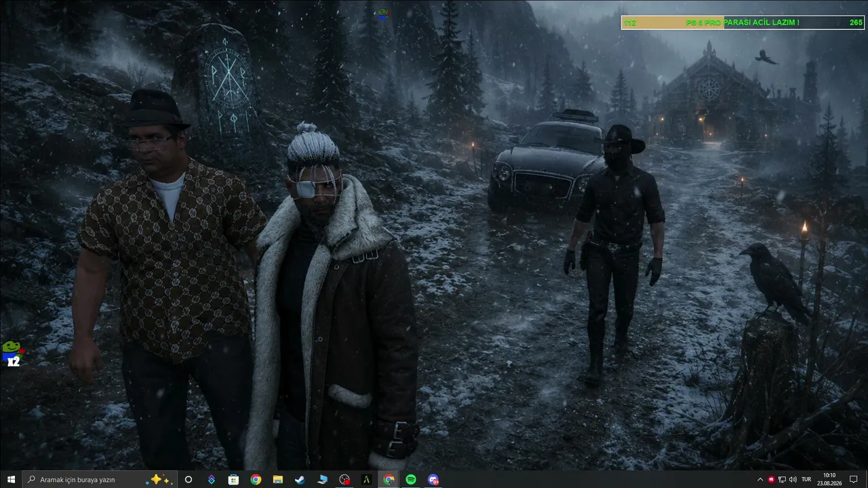The height and width of the screenshot is (488, 868).
Task: Show hidden system tray icons
Action: (x=760, y=479)
